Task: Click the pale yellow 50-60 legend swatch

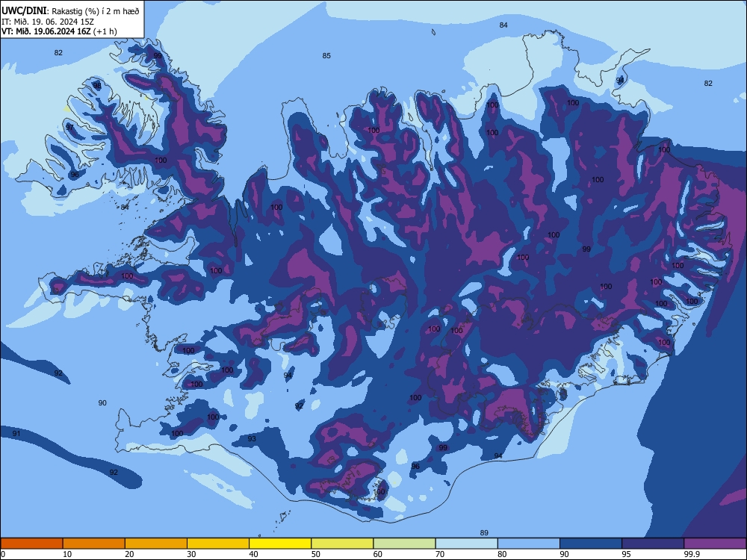Action: (342, 544)
